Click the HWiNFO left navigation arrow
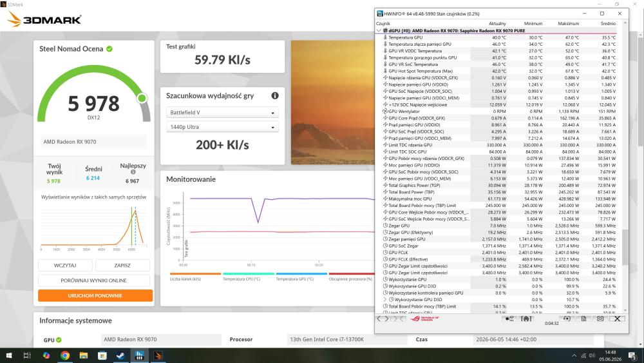644x363 pixels. tap(379, 319)
